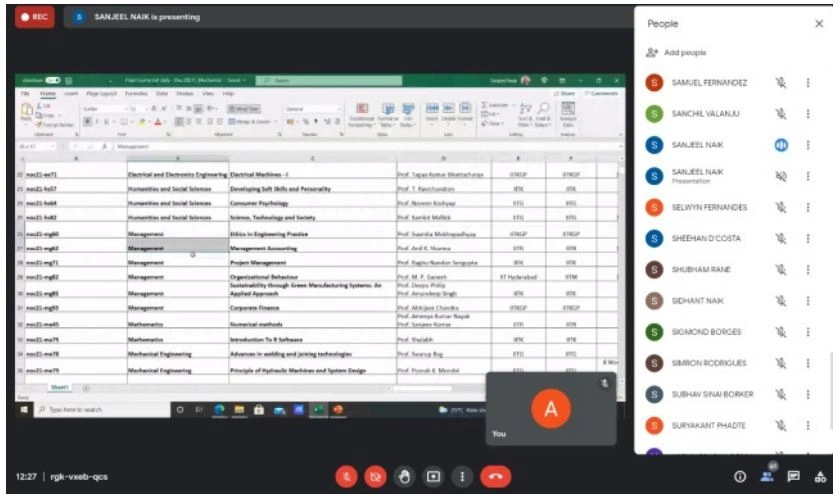839x500 pixels.
Task: Click the muted mic icon in your self-view tile
Action: click(604, 383)
